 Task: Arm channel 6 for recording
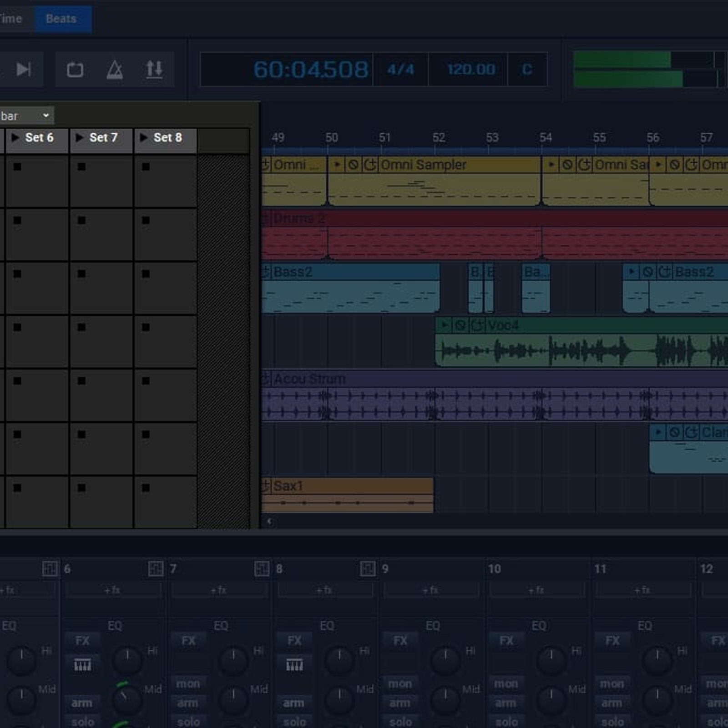(x=82, y=703)
